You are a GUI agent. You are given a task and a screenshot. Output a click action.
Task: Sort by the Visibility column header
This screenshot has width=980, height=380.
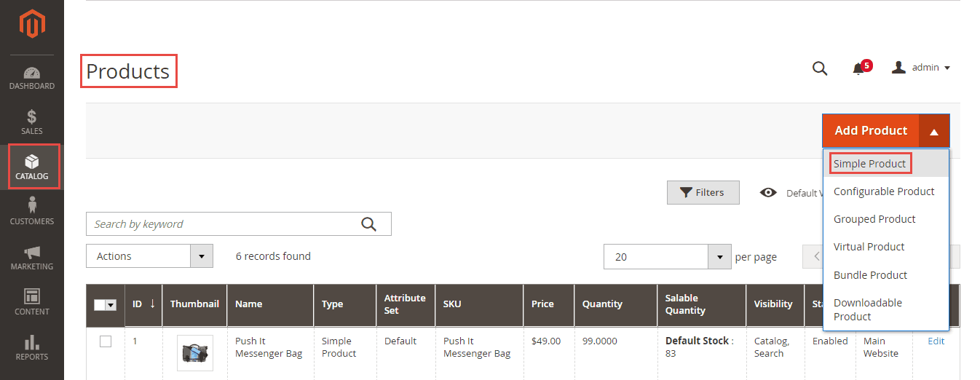[775, 304]
